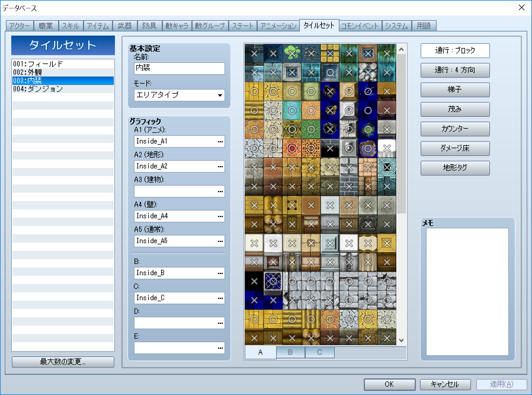Confirm changes with the OK button
This screenshot has height=395, width=532.
pyautogui.click(x=389, y=385)
